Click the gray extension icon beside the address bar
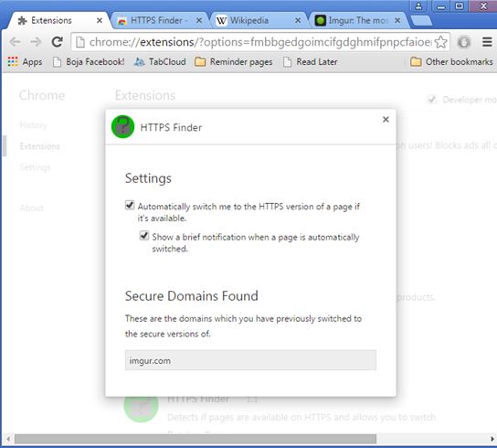Viewport: 497px width, 448px height. click(x=464, y=42)
